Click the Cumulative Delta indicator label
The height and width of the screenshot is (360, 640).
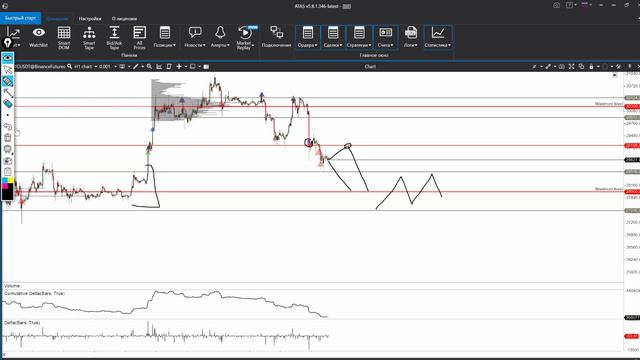click(35, 293)
